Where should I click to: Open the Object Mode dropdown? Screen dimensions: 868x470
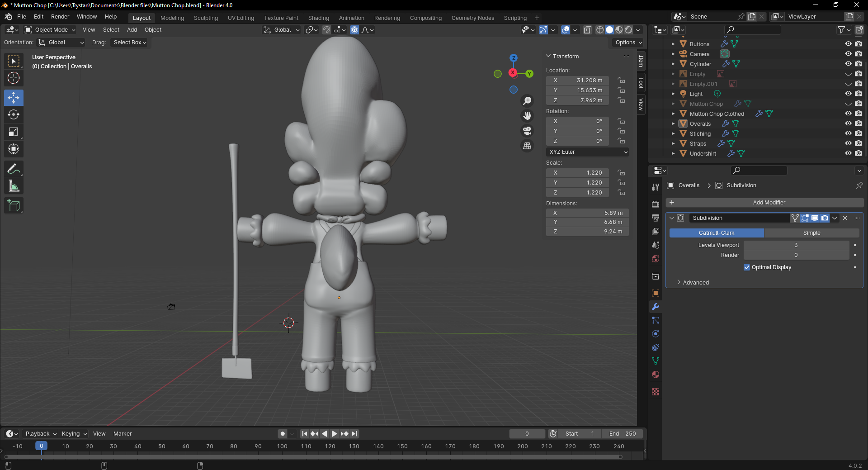[x=50, y=30]
